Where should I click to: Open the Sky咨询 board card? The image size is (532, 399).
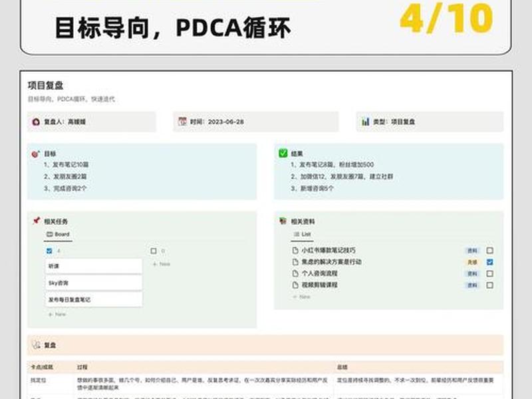pyautogui.click(x=94, y=283)
